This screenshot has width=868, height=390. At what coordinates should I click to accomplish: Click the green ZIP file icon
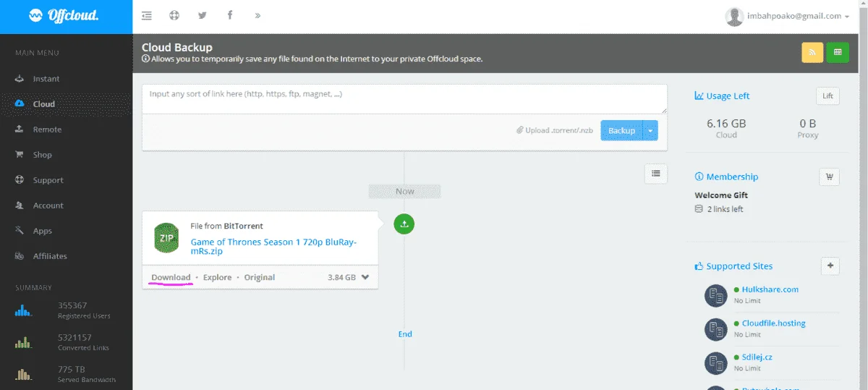166,238
